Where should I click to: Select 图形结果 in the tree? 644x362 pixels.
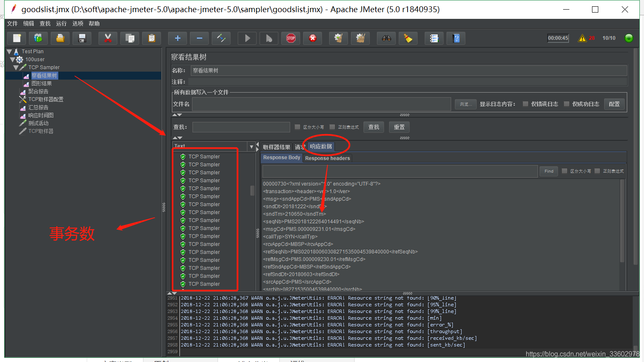coord(42,83)
